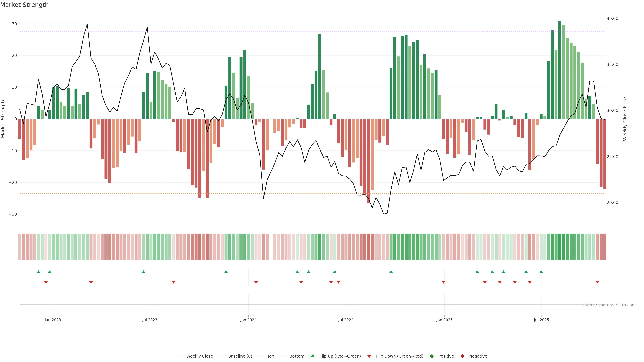Click the Weekly Close Price axis title
This screenshot has height=362, width=644.
pyautogui.click(x=625, y=119)
